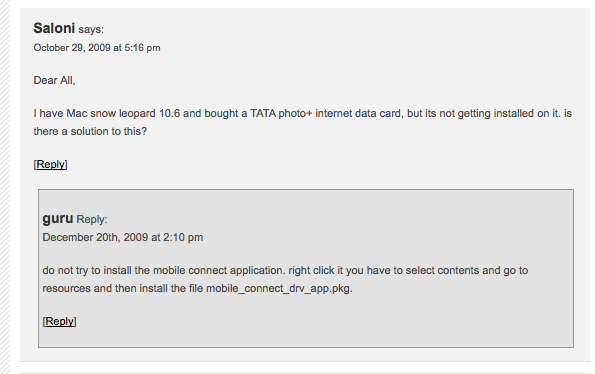Click the divider line below the comment block
This screenshot has width=595, height=374.
click(305, 361)
